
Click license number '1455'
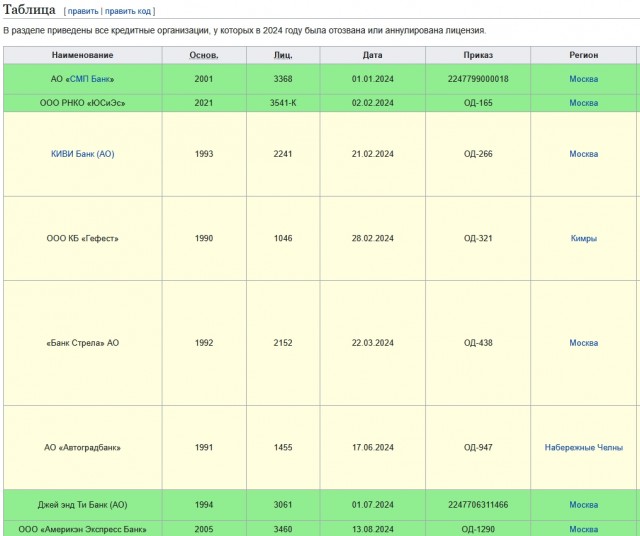283,447
